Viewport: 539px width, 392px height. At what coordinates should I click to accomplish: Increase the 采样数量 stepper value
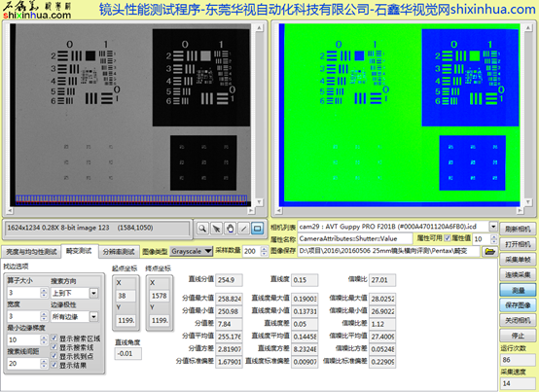pyautogui.click(x=264, y=249)
